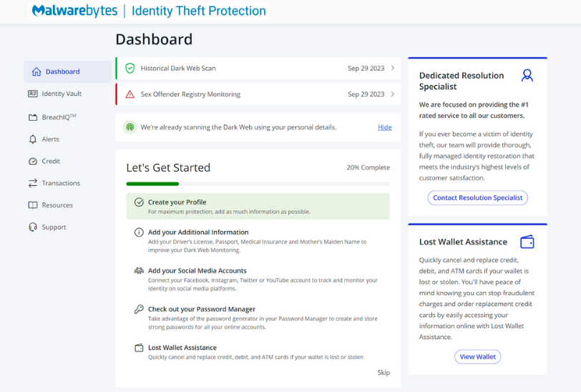Viewport: 581px width, 392px height.
Task: Click the BreachIQ sidebar icon
Action: [33, 117]
